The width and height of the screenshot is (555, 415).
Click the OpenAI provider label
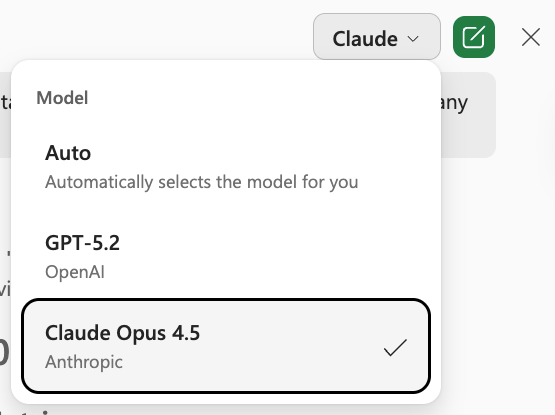75,272
